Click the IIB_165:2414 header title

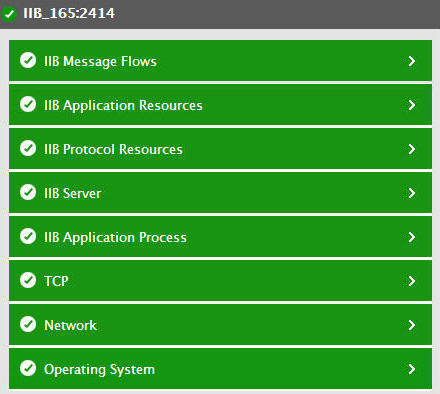[x=69, y=13]
